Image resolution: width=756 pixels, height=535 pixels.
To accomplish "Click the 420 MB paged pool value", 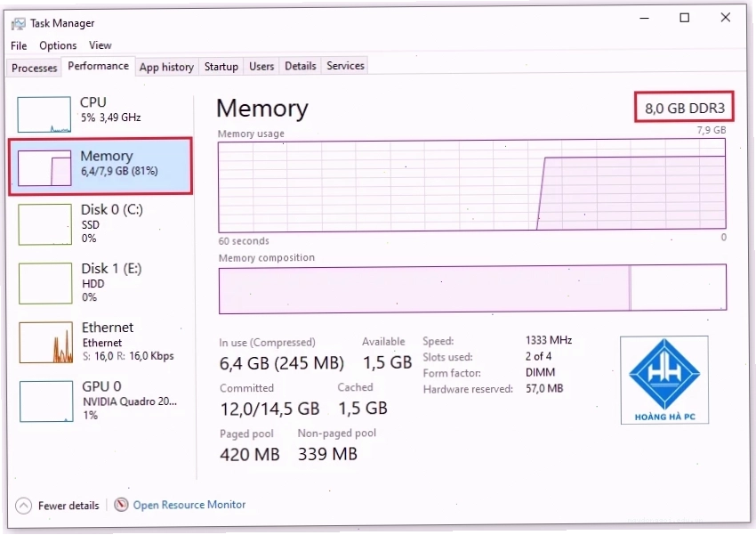I will click(x=250, y=454).
